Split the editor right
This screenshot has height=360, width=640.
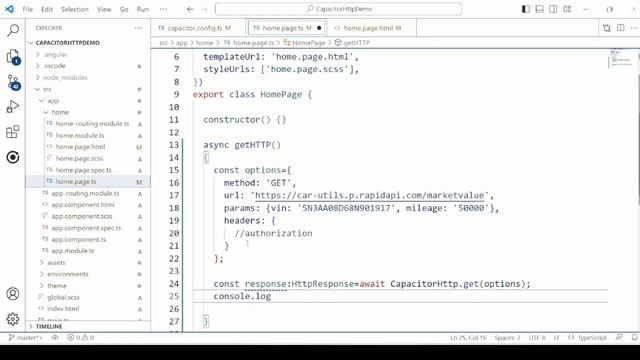pos(620,28)
